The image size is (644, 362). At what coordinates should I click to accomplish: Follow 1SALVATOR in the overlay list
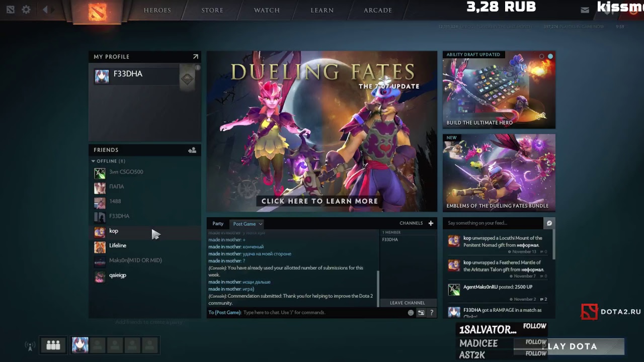click(534, 326)
